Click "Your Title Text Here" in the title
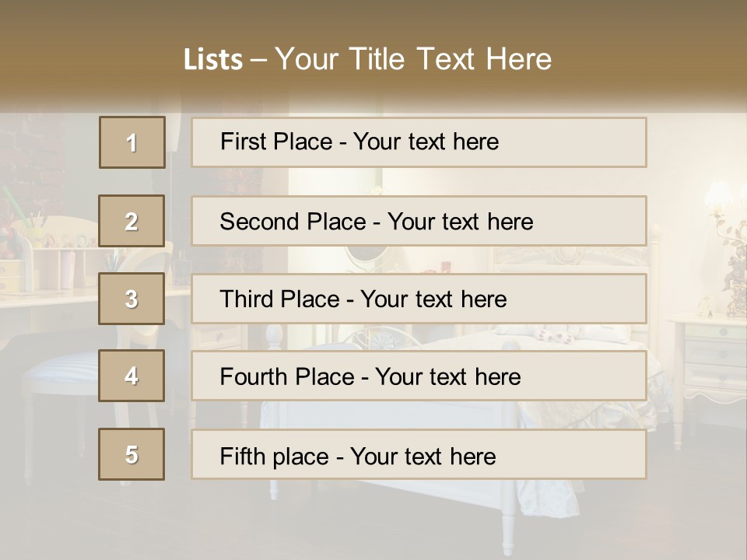Image resolution: width=747 pixels, height=560 pixels. (413, 59)
